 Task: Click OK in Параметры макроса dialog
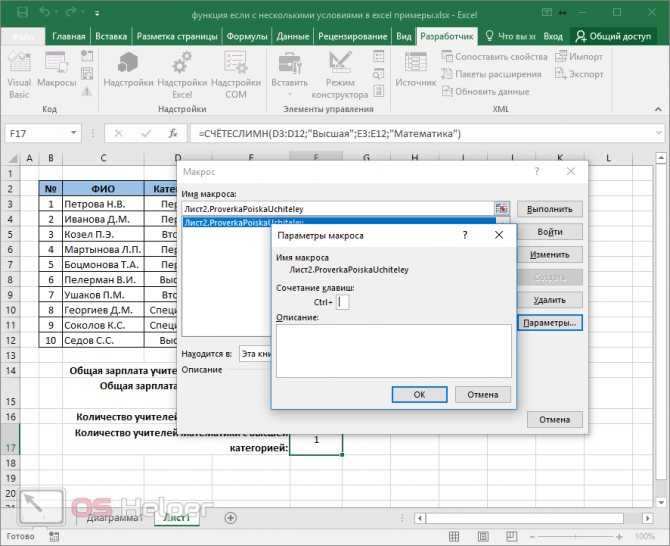(x=419, y=394)
